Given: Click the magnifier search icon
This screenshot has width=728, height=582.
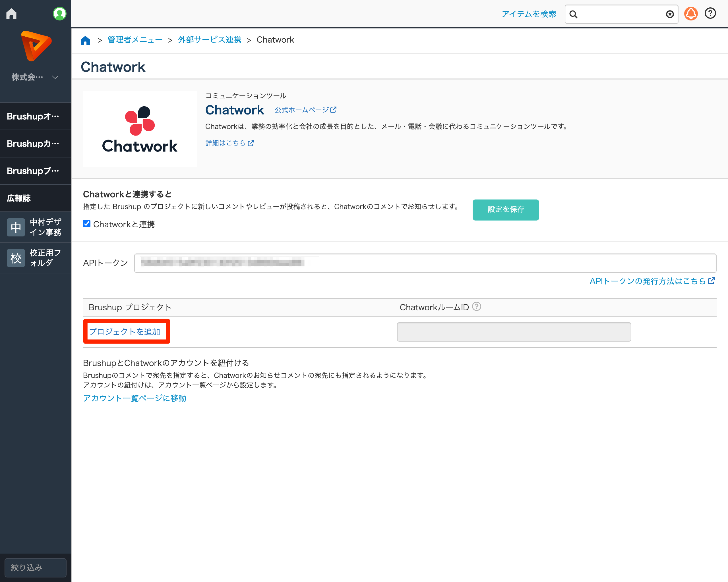Looking at the screenshot, I should [573, 14].
